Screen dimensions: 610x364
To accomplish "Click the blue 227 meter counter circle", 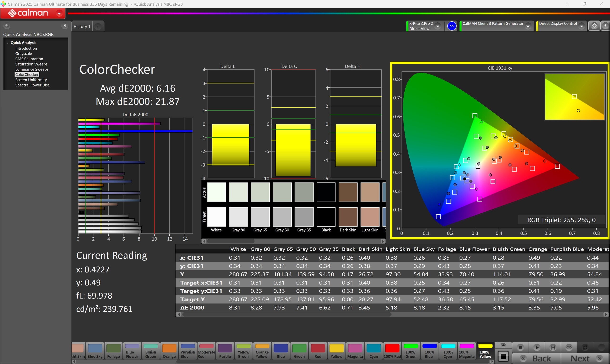I will tap(452, 26).
